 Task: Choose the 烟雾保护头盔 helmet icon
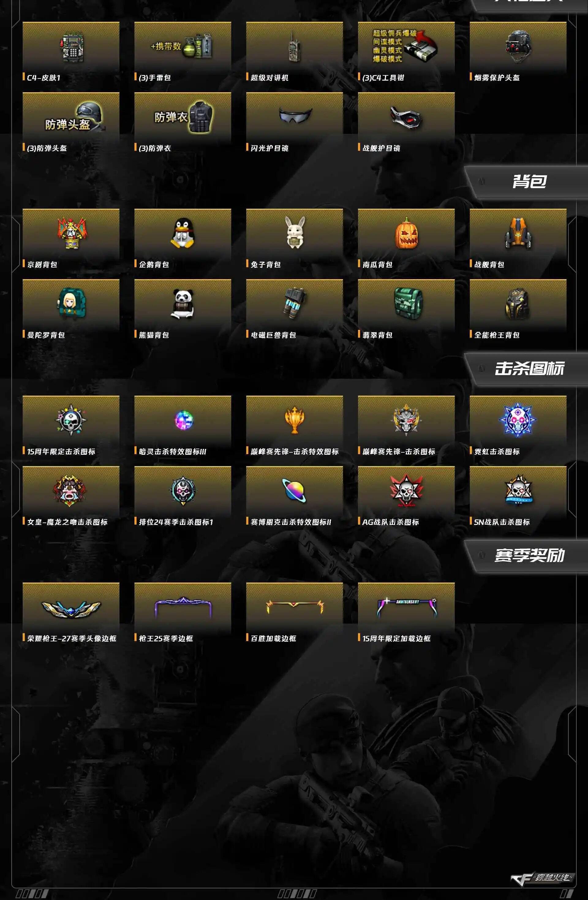pos(518,47)
